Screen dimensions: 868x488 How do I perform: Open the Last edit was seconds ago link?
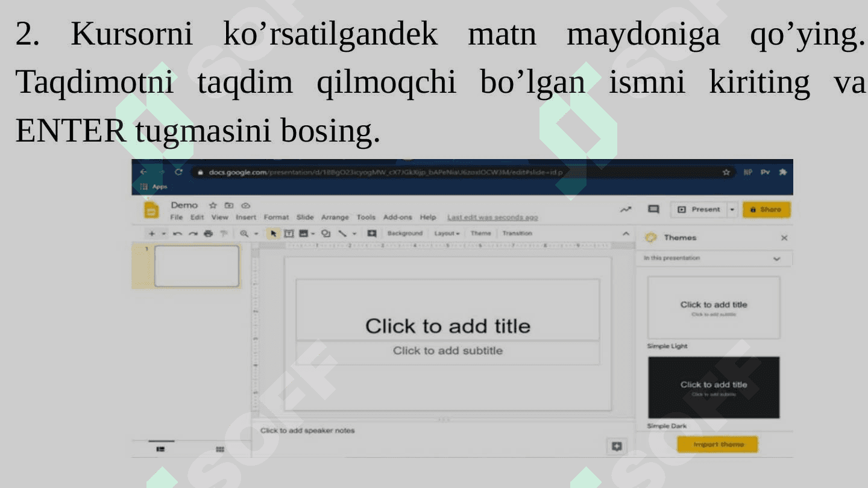click(492, 217)
